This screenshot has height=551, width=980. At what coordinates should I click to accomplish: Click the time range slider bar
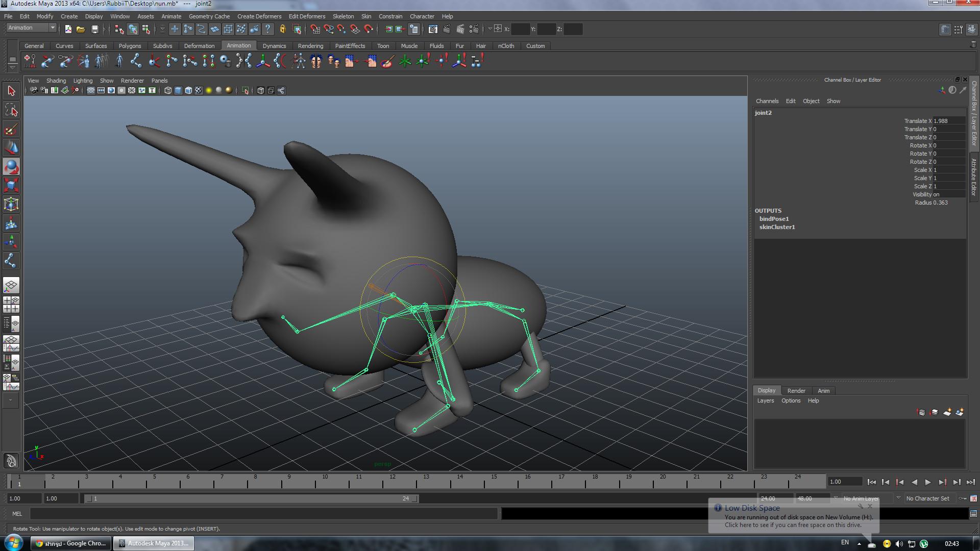[x=250, y=498]
